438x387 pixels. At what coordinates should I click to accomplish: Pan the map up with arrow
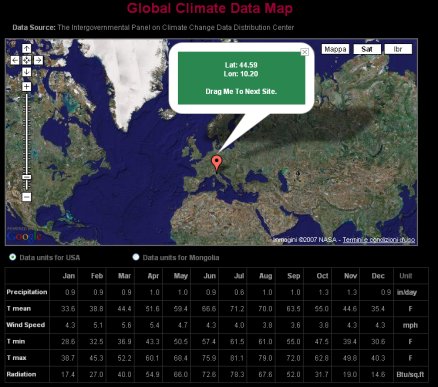point(27,48)
